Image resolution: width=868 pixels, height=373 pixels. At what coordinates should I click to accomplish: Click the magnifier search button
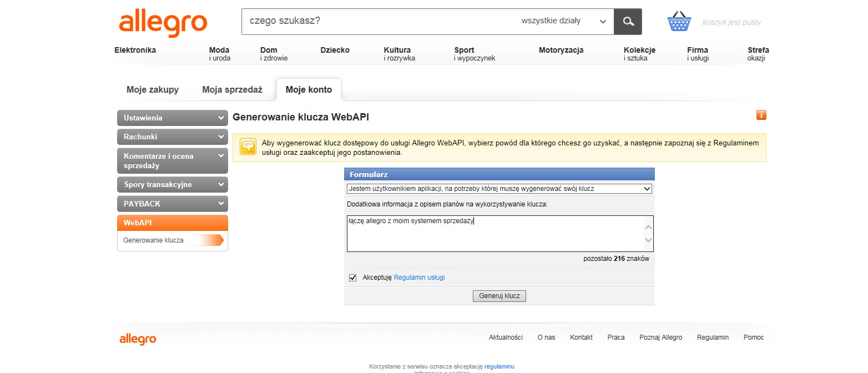tap(628, 22)
